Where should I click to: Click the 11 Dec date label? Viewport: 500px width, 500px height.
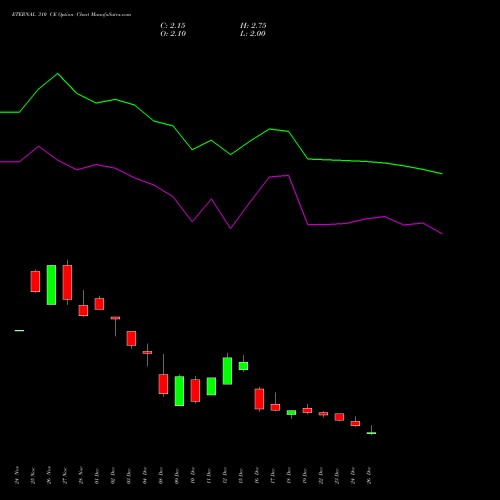pyautogui.click(x=209, y=476)
